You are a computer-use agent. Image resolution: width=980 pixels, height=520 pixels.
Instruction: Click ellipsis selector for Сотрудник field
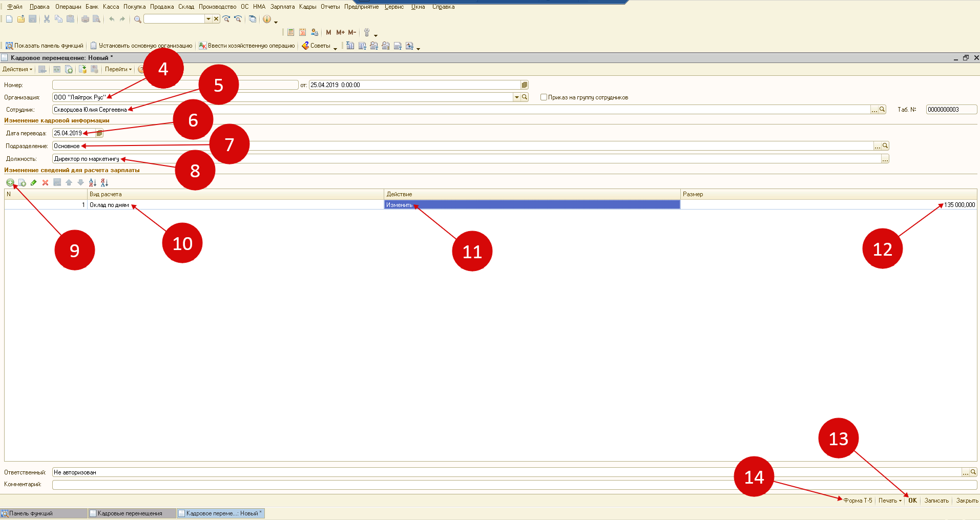(874, 110)
